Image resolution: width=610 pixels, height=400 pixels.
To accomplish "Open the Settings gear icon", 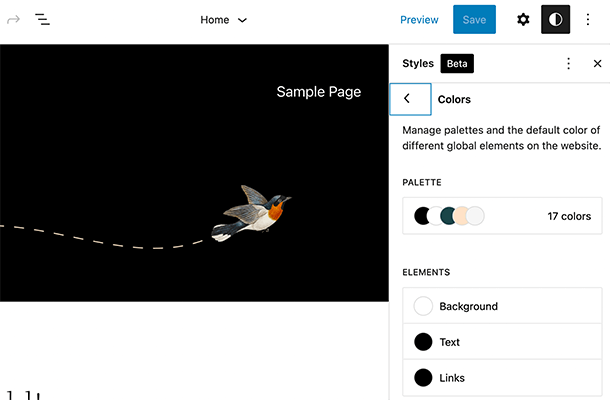I will 523,19.
